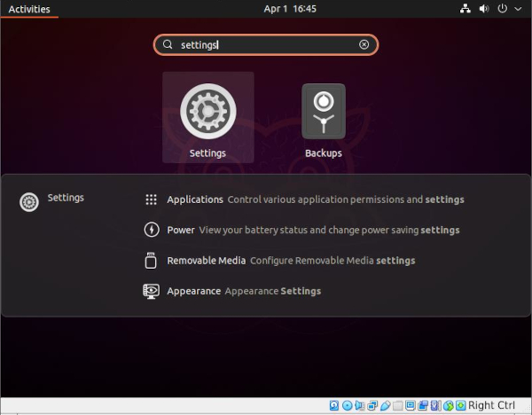
Task: Click the magnifier icon in search box
Action: (168, 44)
